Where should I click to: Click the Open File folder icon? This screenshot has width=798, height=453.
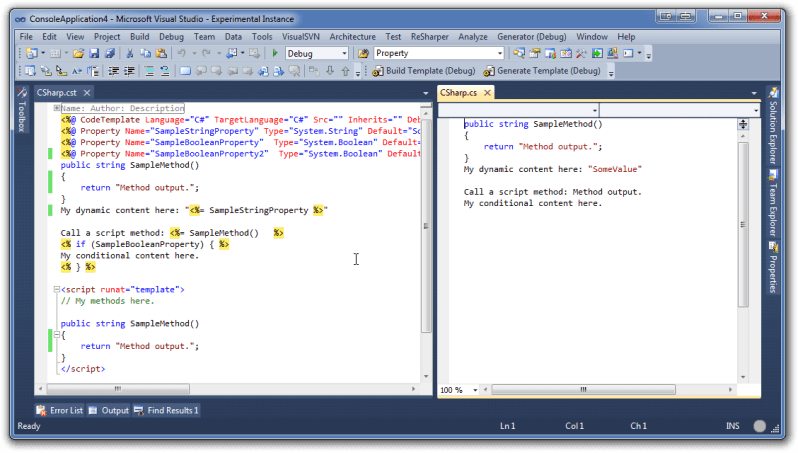(78, 53)
